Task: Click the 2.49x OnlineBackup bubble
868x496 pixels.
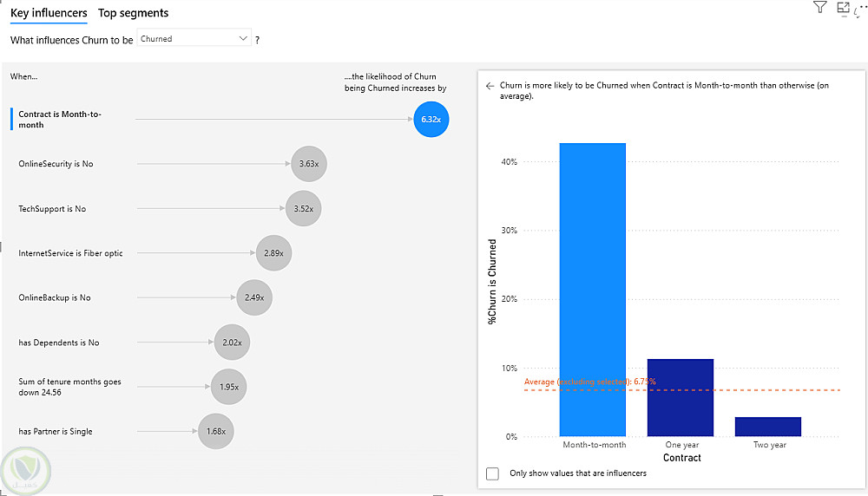Action: (253, 297)
